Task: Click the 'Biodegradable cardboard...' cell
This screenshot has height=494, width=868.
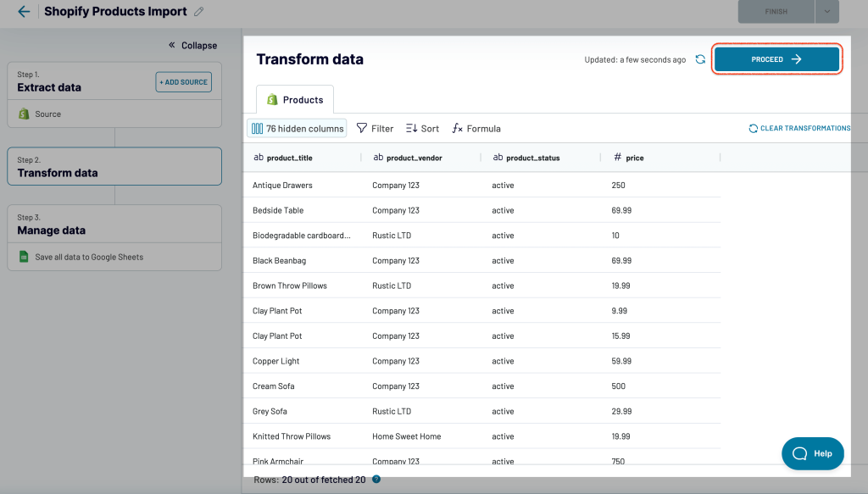Action: click(301, 235)
